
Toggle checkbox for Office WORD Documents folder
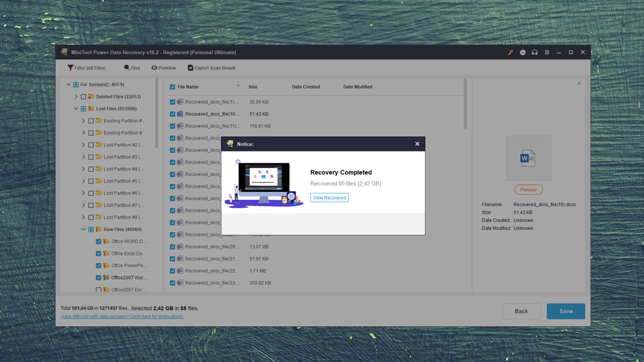99,241
